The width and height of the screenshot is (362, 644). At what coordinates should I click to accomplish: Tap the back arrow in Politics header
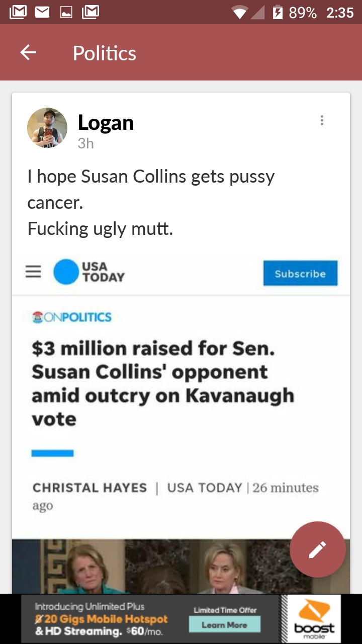28,52
